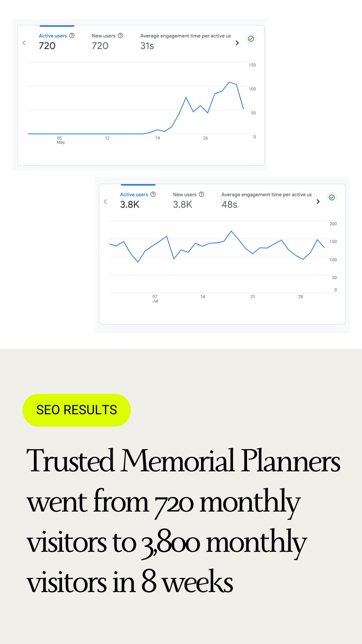Click help icon next to Active users 3.8K
This screenshot has height=644, width=362.
coord(153,194)
